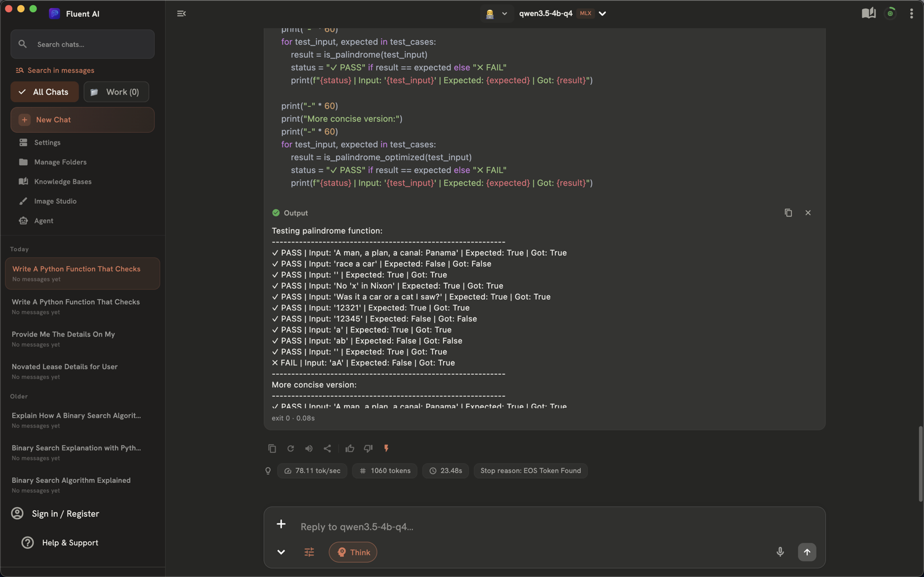Focus the Search chats field
The image size is (924, 577).
[83, 44]
